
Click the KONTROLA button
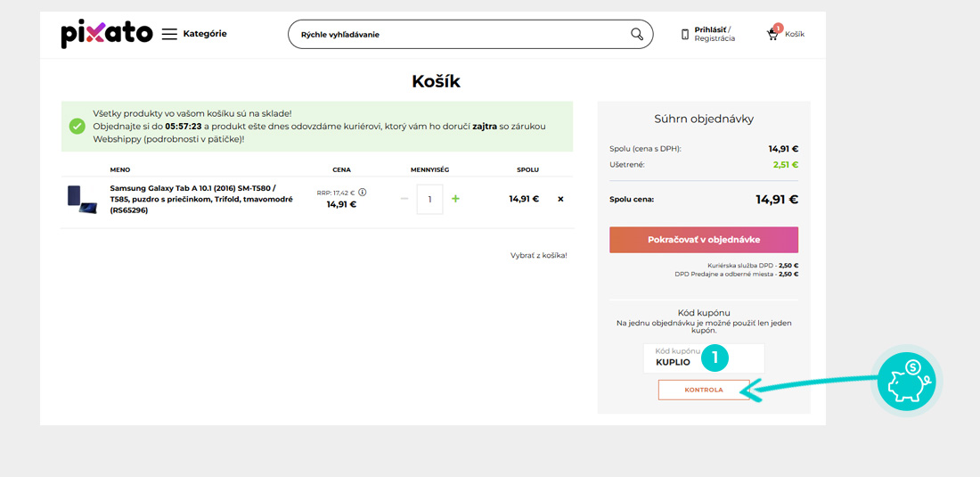tap(704, 391)
